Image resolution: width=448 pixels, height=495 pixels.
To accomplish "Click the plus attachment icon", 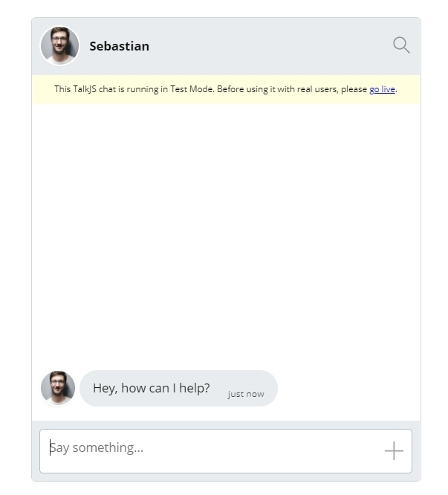I will (394, 450).
